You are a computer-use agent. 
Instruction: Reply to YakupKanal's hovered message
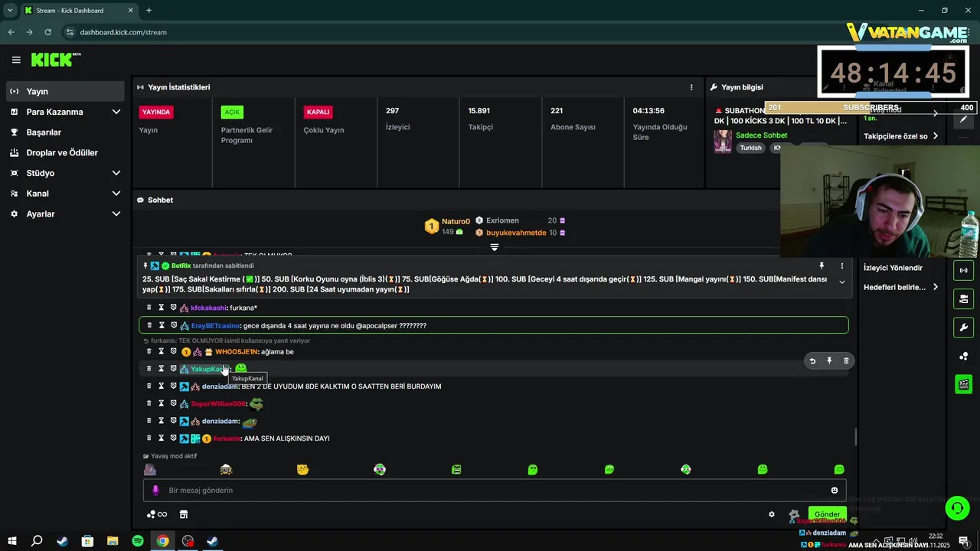point(812,360)
